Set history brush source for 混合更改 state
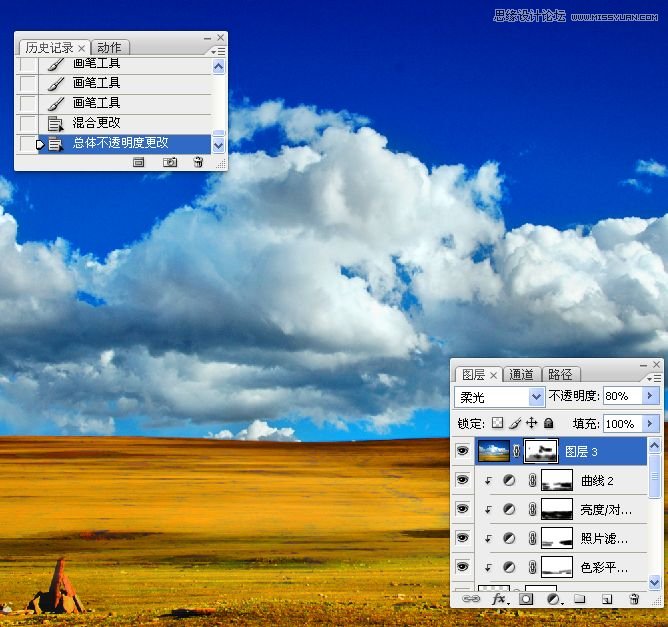Image resolution: width=668 pixels, height=627 pixels. [28, 123]
